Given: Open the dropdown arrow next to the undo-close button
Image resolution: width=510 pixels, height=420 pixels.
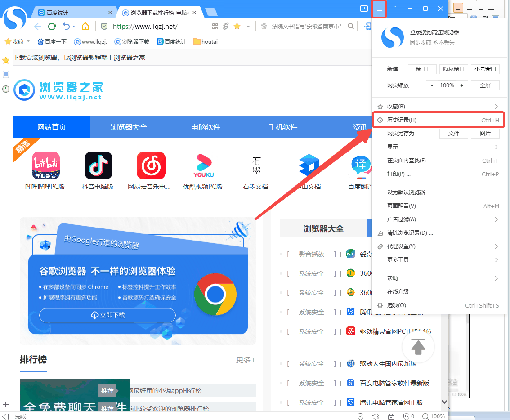Looking at the screenshot, I should click(74, 27).
